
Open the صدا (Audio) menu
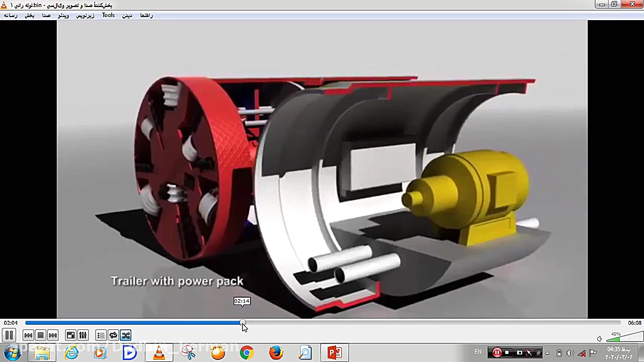point(46,16)
